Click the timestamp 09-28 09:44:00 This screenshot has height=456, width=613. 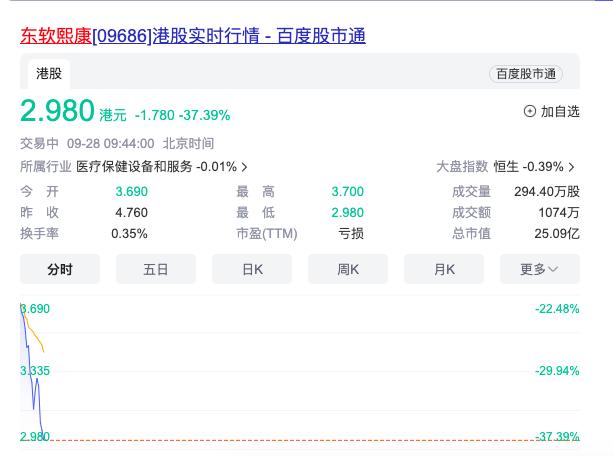[111, 144]
